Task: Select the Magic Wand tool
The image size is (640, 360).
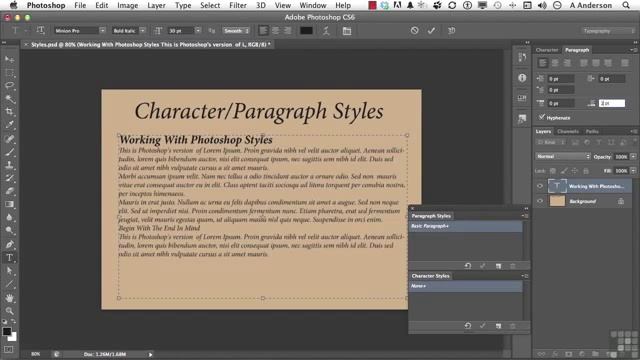Action: (x=9, y=99)
